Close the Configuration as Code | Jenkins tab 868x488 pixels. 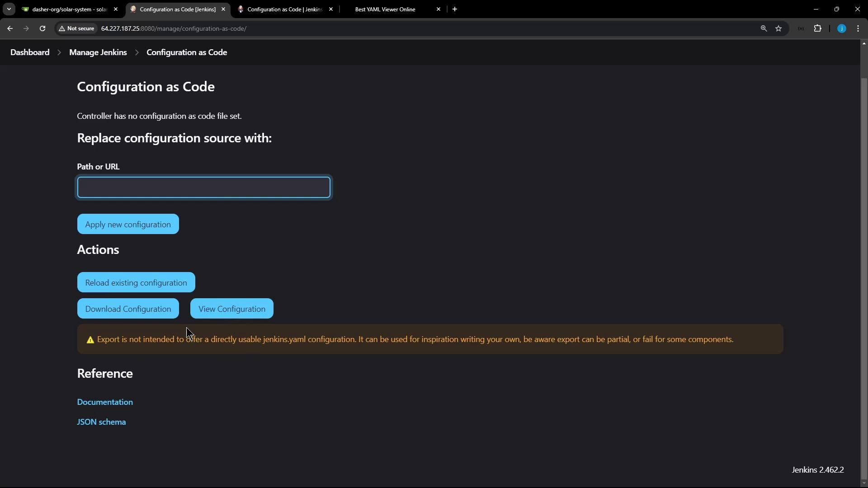[331, 9]
